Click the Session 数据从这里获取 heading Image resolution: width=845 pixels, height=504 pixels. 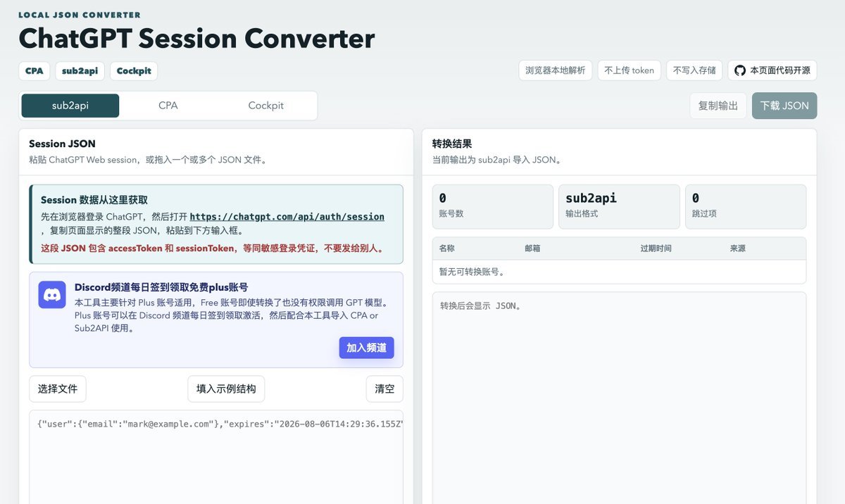(x=94, y=200)
